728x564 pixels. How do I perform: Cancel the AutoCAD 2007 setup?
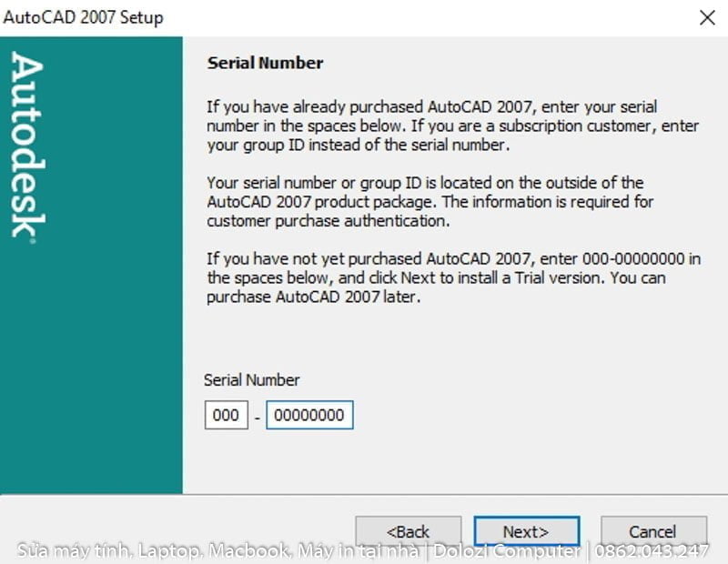click(652, 531)
